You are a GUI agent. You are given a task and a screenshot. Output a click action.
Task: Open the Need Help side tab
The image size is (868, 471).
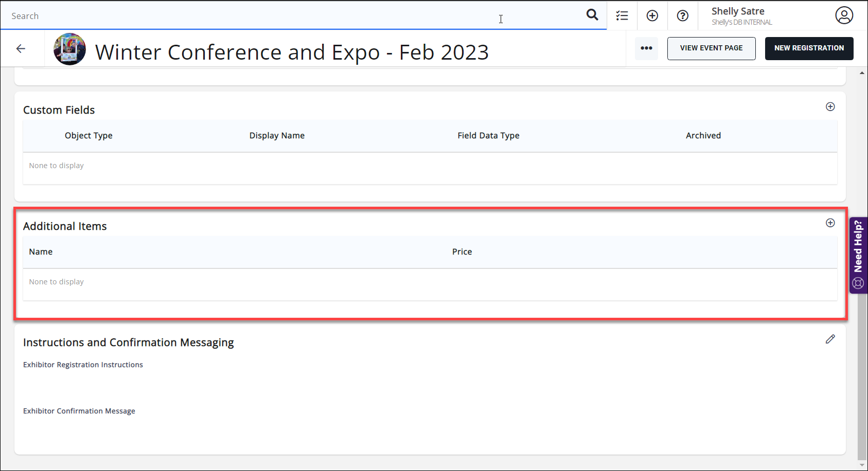tap(858, 255)
